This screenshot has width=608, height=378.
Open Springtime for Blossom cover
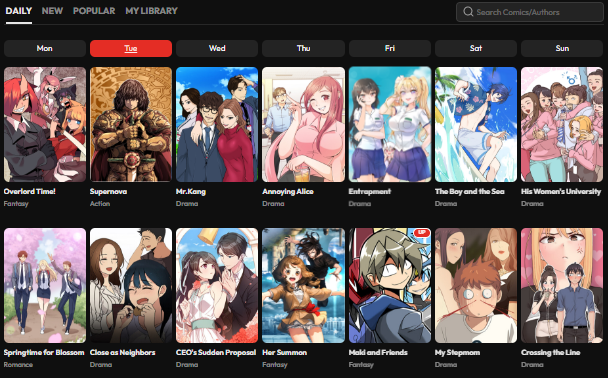point(45,285)
